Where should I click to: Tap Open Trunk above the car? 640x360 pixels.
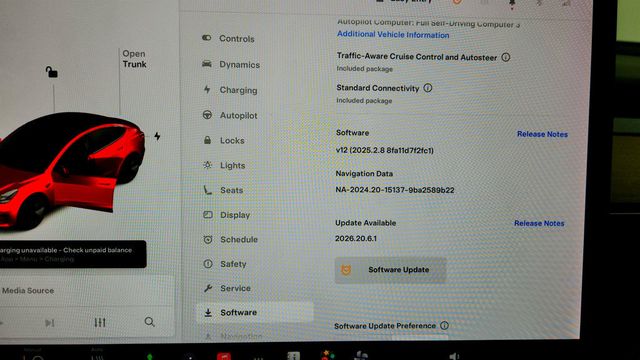click(x=134, y=59)
